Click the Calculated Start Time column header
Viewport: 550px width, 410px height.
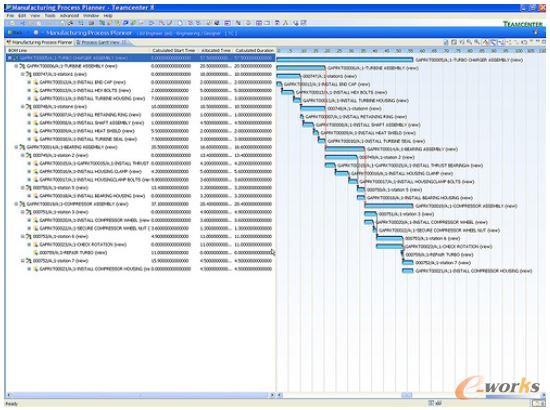coord(174,51)
